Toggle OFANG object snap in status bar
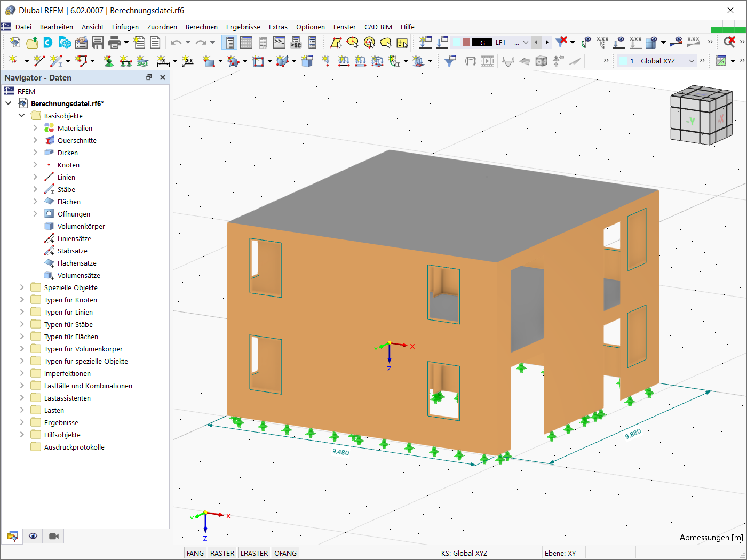 (285, 553)
